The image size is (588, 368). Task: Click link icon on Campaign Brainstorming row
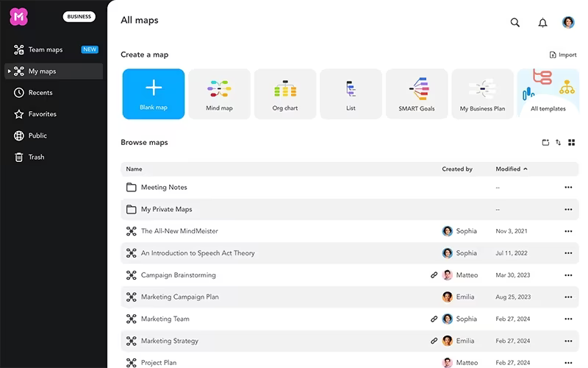[x=434, y=275]
